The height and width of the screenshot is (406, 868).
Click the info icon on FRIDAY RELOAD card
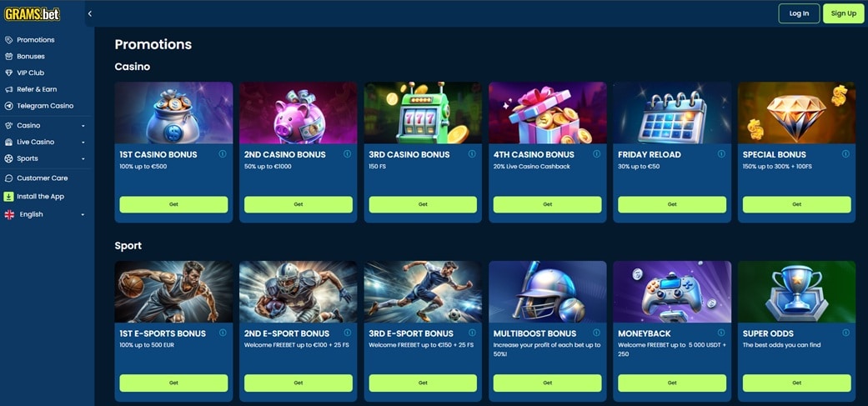[x=721, y=153]
